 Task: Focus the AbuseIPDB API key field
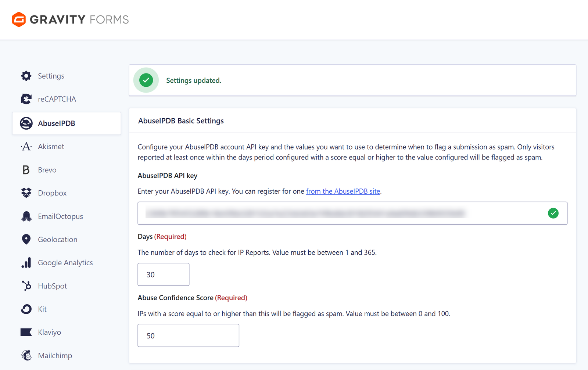(352, 213)
